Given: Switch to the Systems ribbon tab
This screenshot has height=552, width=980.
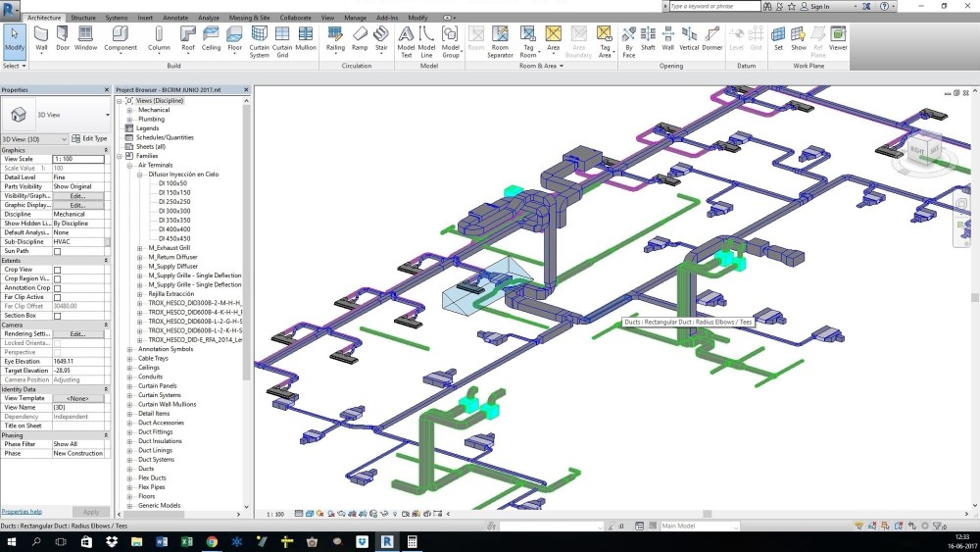Looking at the screenshot, I should tap(117, 18).
